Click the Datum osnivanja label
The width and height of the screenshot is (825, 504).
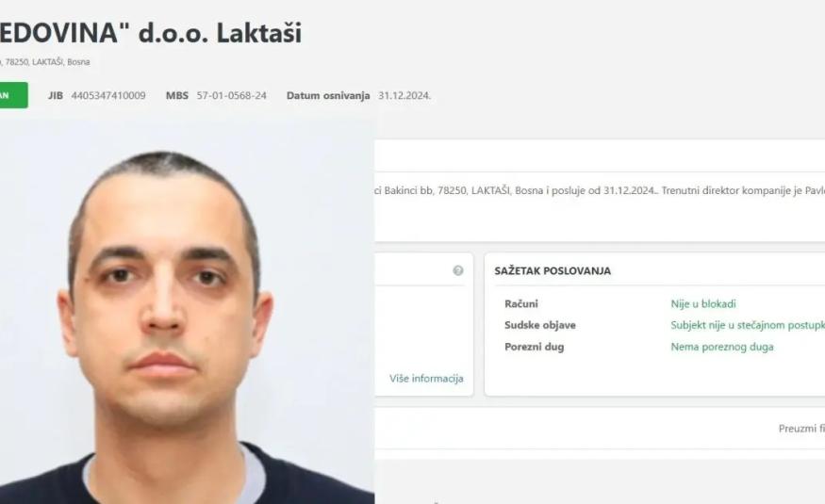(328, 96)
